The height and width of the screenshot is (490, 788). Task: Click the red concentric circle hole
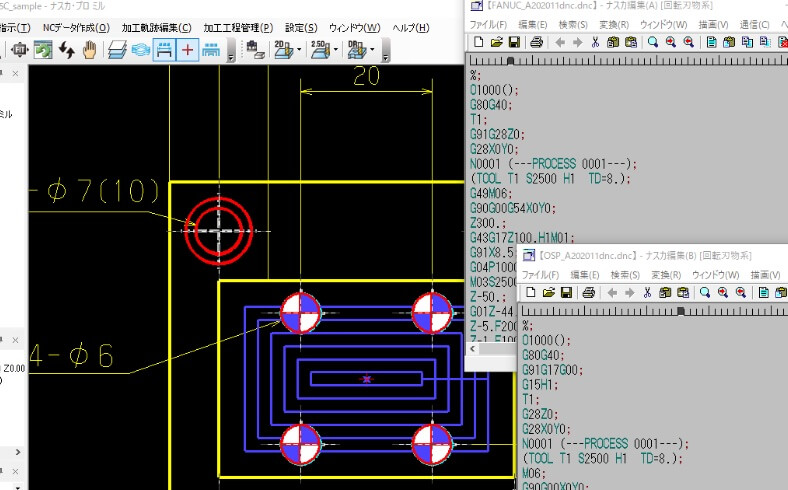pyautogui.click(x=217, y=228)
